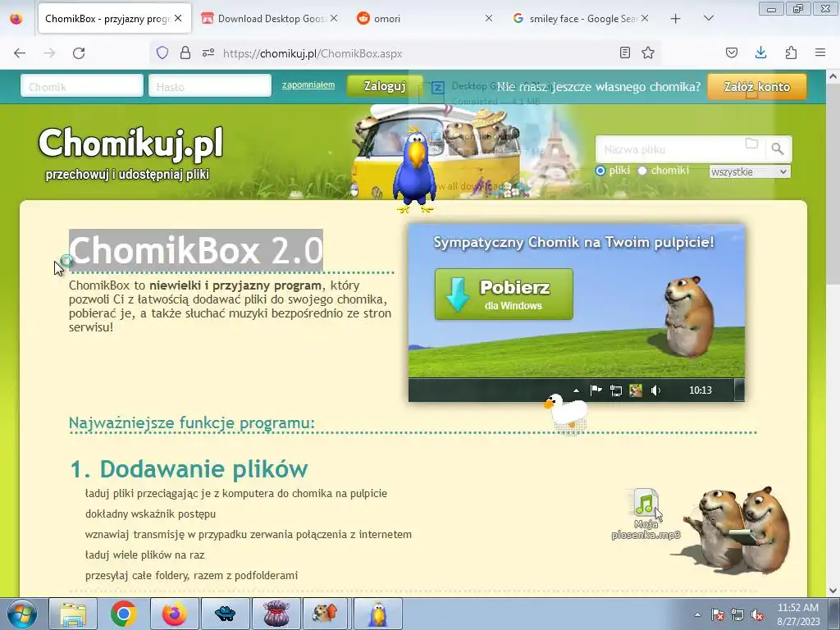Click scrollbar up arrow on the page
This screenshot has height=630, width=840.
(833, 76)
